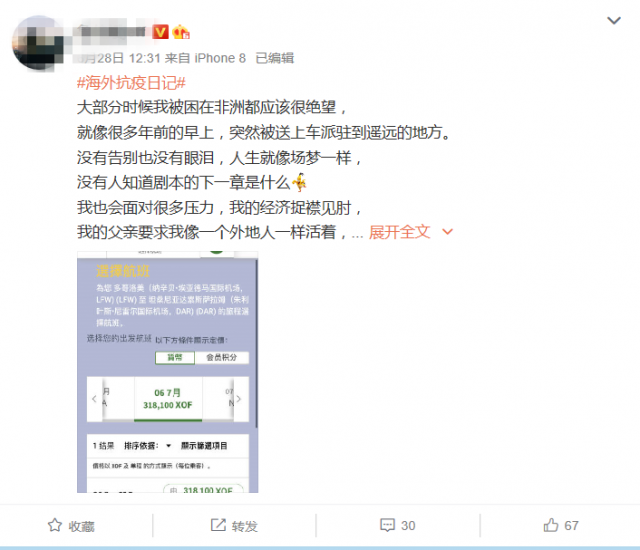Click the 来自 iPhone 8 source link
The width and height of the screenshot is (640, 550).
[206, 58]
